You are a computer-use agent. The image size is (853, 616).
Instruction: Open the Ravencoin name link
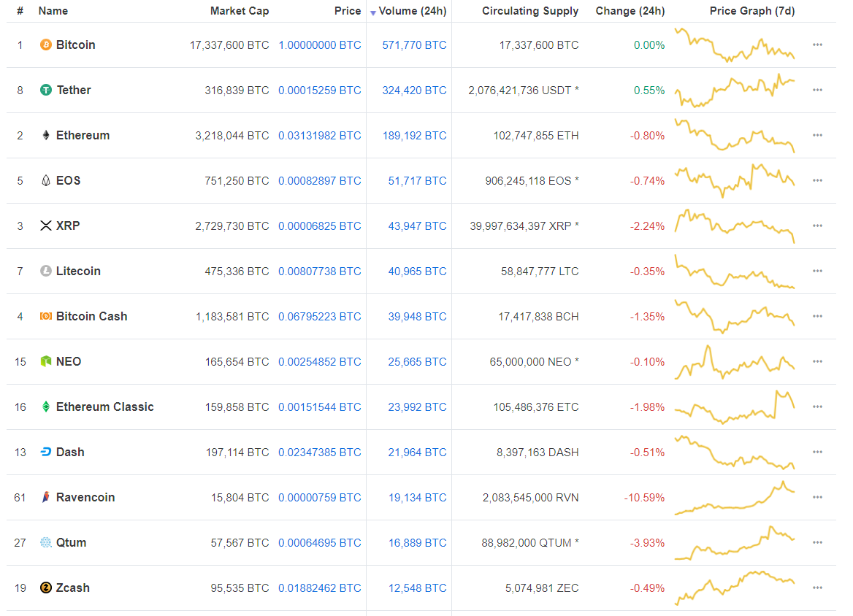(x=85, y=497)
